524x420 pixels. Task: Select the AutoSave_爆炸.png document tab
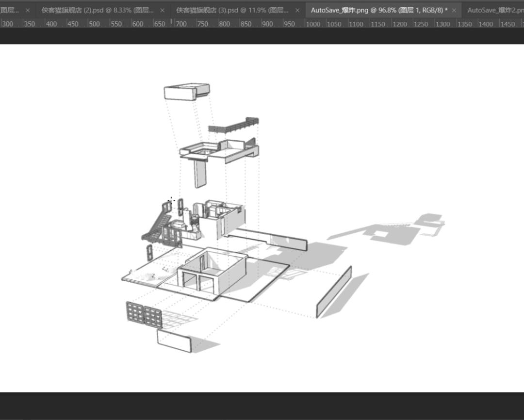pyautogui.click(x=378, y=10)
